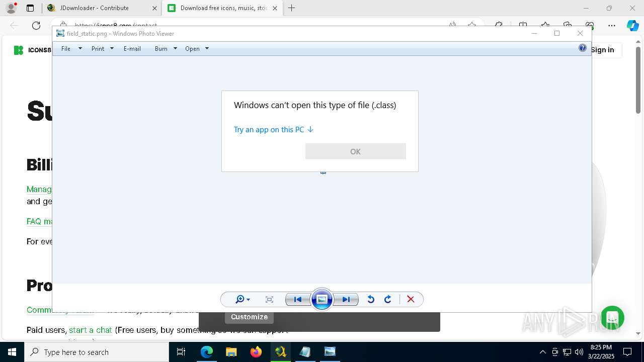The image size is (644, 362).
Task: Click the start a chat link
Action: 91,330
